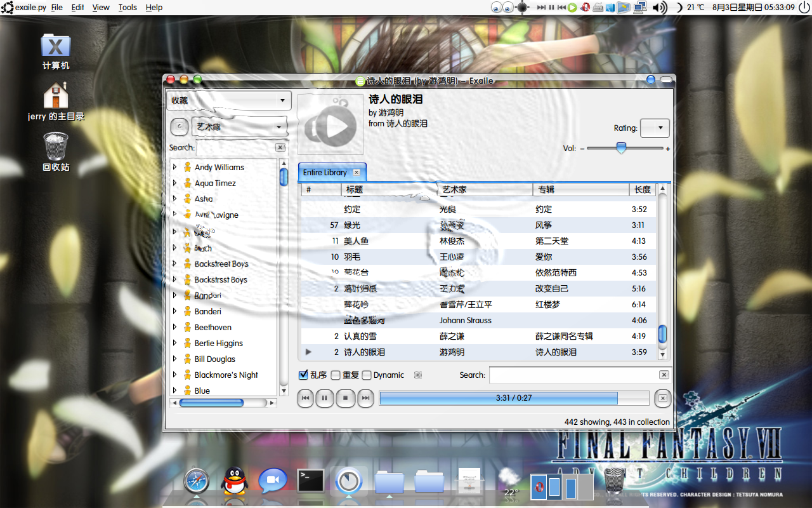Viewport: 812px width, 508px height.
Task: Open the Tools menu
Action: [x=128, y=8]
